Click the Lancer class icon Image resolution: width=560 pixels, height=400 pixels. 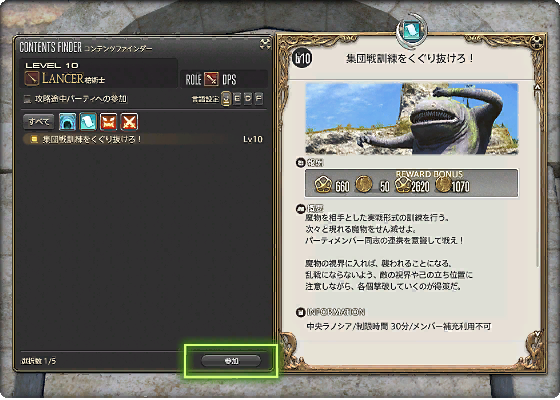tap(32, 78)
